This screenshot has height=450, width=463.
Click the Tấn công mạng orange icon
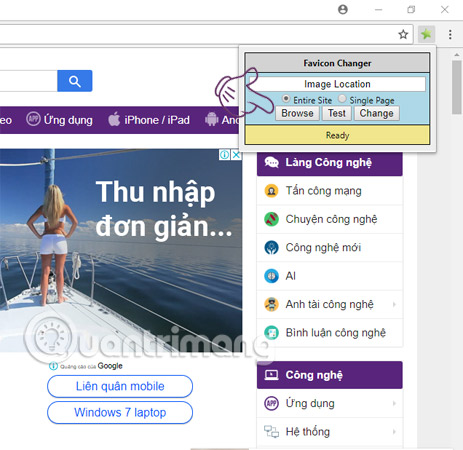tap(271, 191)
